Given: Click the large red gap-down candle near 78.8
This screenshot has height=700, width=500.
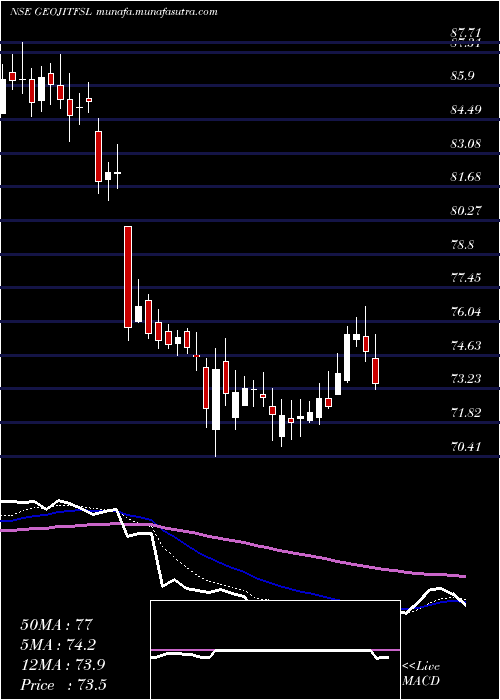Looking at the screenshot, I should point(128,277).
